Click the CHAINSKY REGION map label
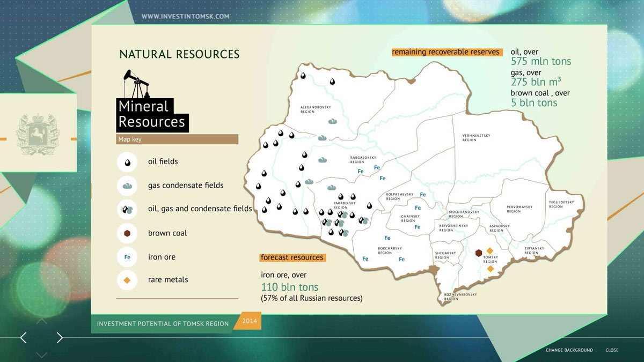Image resolution: width=644 pixels, height=362 pixels. coord(411,218)
